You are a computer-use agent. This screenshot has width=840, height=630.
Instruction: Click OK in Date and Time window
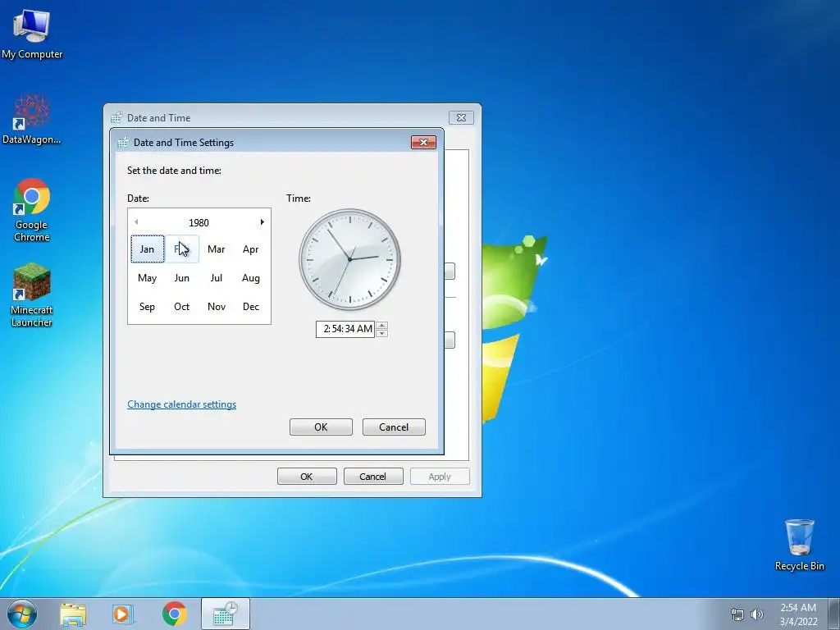[307, 477]
